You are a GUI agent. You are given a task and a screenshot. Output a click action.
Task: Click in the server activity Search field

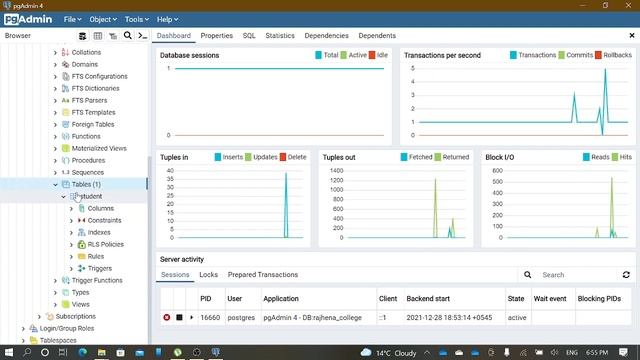(578, 275)
